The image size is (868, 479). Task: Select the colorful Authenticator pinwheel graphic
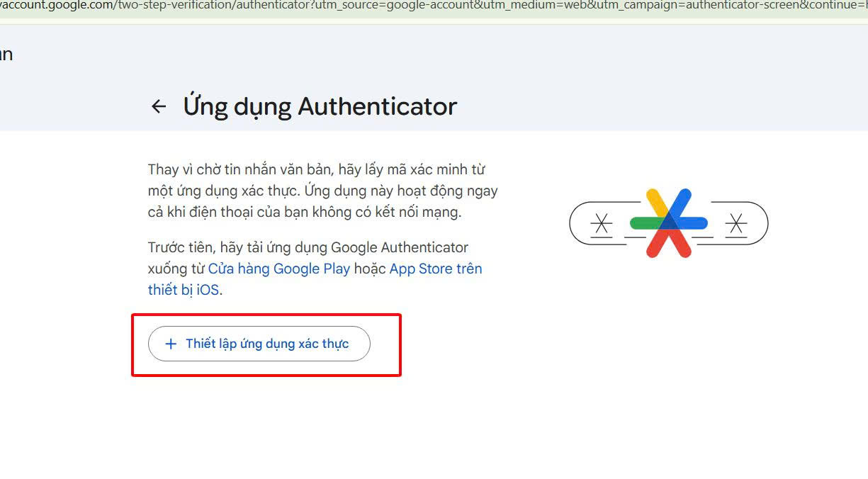click(670, 222)
